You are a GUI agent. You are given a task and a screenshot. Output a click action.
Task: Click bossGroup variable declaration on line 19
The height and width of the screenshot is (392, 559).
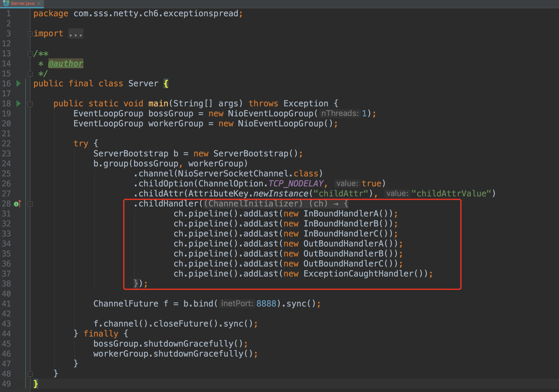coord(171,113)
